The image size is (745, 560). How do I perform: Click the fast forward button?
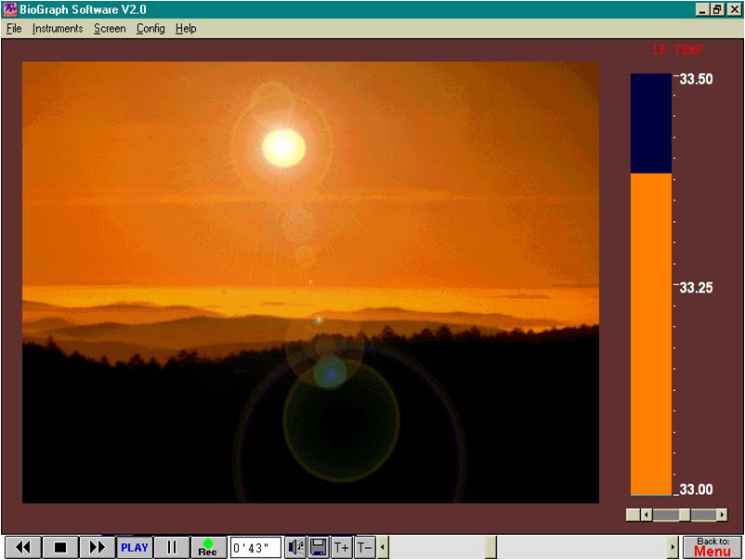(x=97, y=547)
